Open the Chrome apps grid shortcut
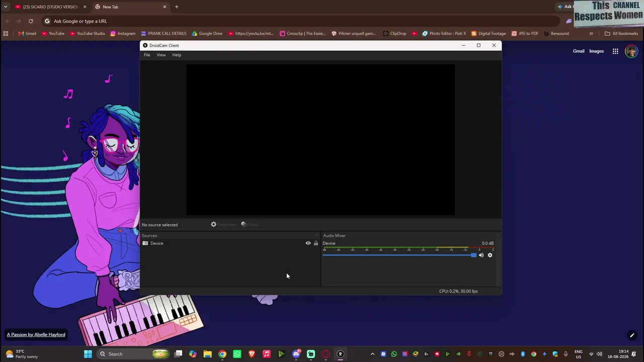This screenshot has width=644, height=362. [6, 34]
